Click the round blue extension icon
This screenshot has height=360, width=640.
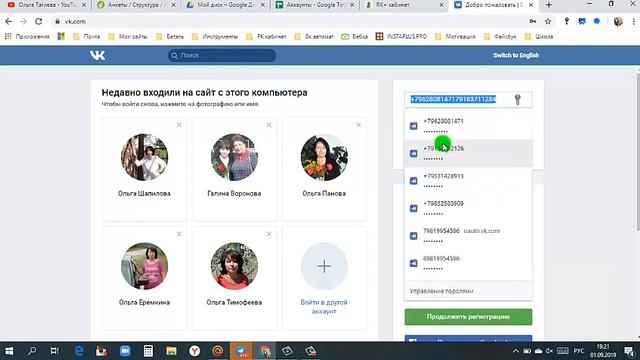point(597,21)
